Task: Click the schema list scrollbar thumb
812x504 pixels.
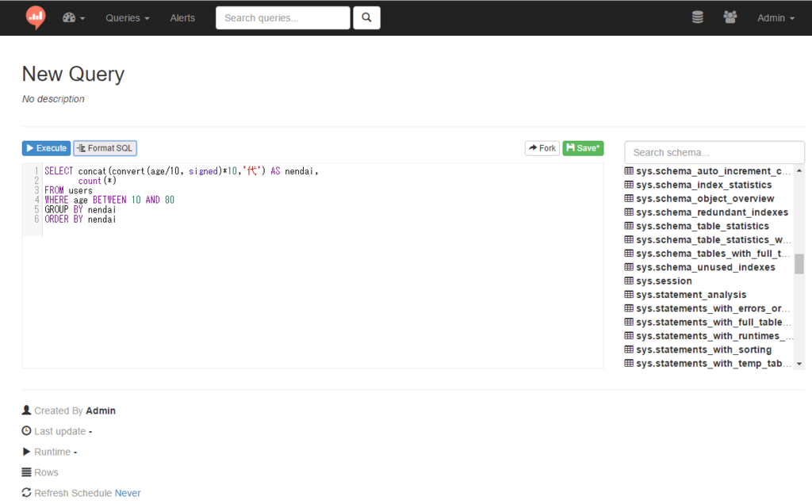Action: (799, 264)
